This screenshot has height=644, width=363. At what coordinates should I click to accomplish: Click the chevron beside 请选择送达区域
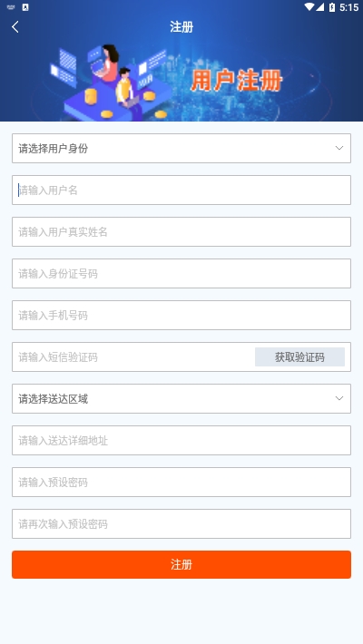pos(339,398)
